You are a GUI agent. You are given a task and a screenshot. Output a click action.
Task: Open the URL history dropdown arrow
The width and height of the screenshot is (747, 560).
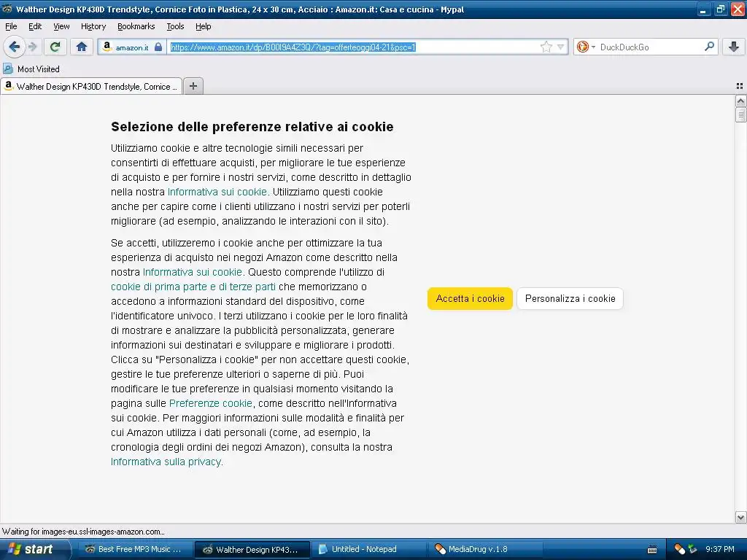pyautogui.click(x=561, y=47)
